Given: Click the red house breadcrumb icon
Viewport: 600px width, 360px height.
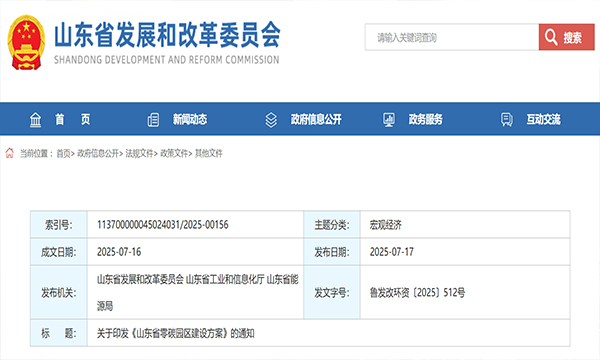Looking at the screenshot, I should tap(10, 153).
